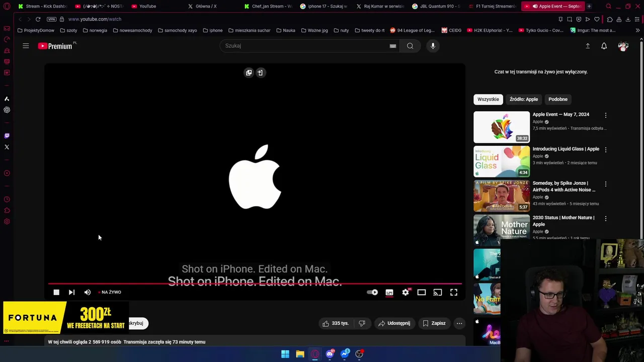644x362 pixels.
Task: Open ChatGPT in Opera sidebar
Action: [x=7, y=110]
